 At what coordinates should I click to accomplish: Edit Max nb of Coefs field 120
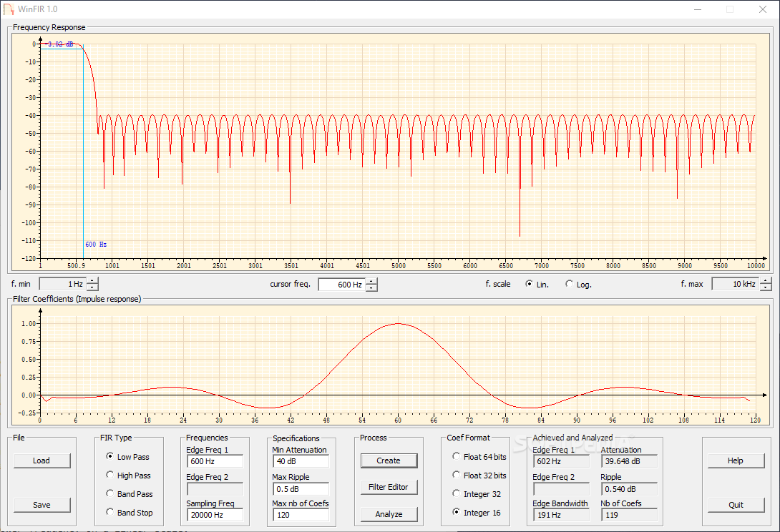coord(301,515)
